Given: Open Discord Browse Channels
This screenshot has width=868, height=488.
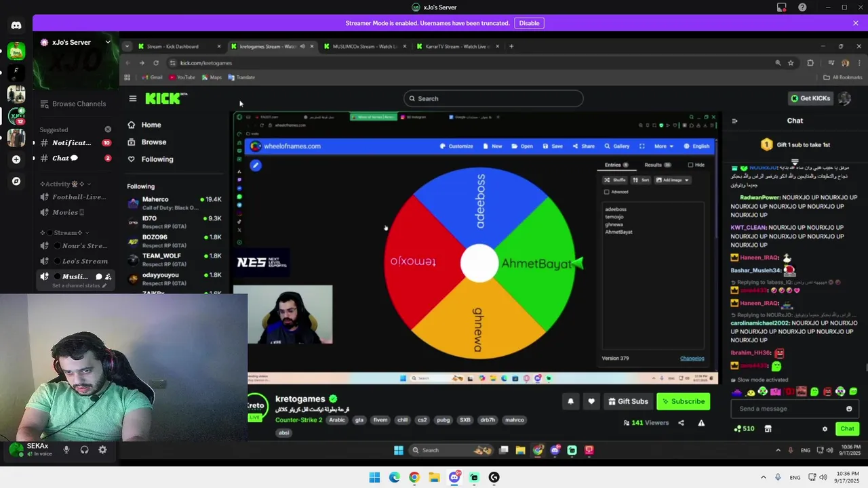Looking at the screenshot, I should point(73,104).
